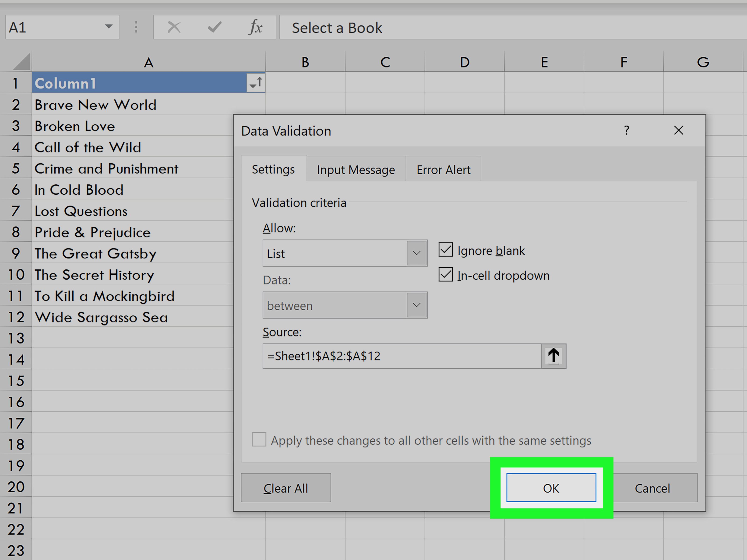Click the formula bar enter checkmark icon
This screenshot has width=747, height=560.
pyautogui.click(x=215, y=27)
